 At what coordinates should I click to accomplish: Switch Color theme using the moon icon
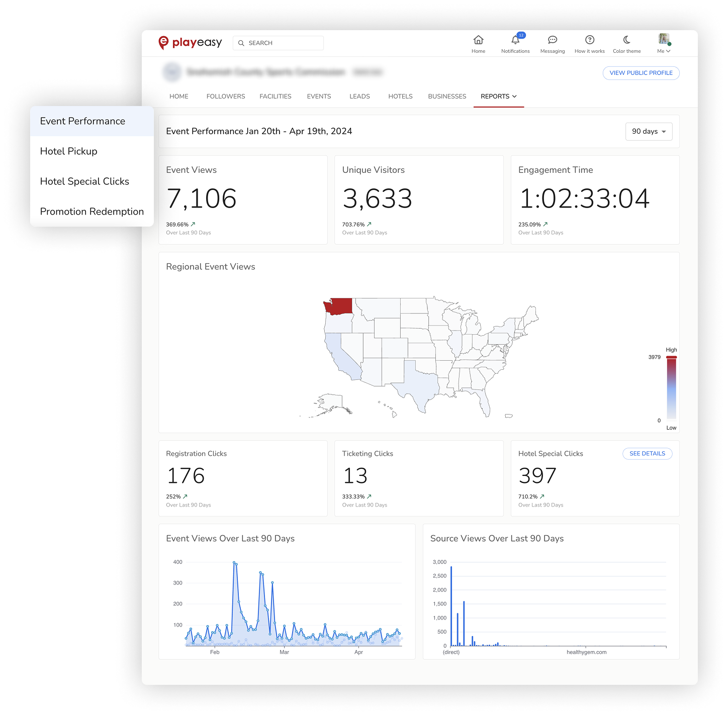pos(626,40)
